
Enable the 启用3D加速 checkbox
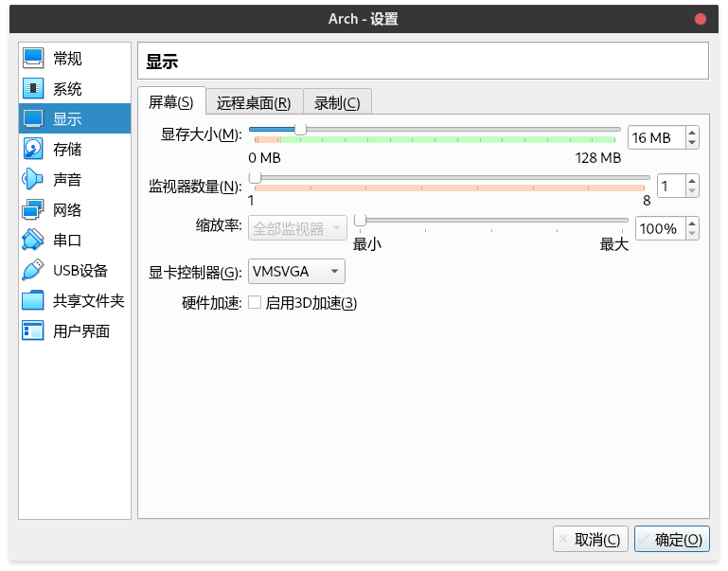pyautogui.click(x=254, y=303)
